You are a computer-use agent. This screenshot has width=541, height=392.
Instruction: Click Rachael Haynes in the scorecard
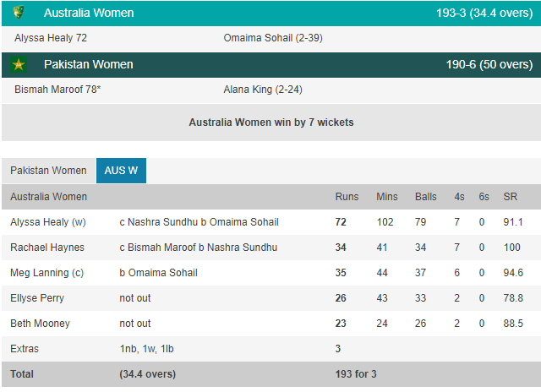[x=42, y=248]
